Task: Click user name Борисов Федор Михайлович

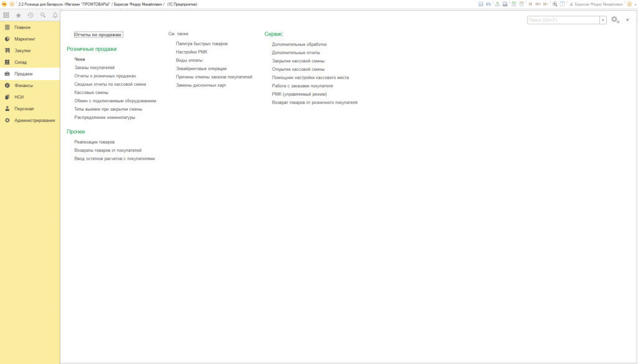Action: pyautogui.click(x=599, y=4)
